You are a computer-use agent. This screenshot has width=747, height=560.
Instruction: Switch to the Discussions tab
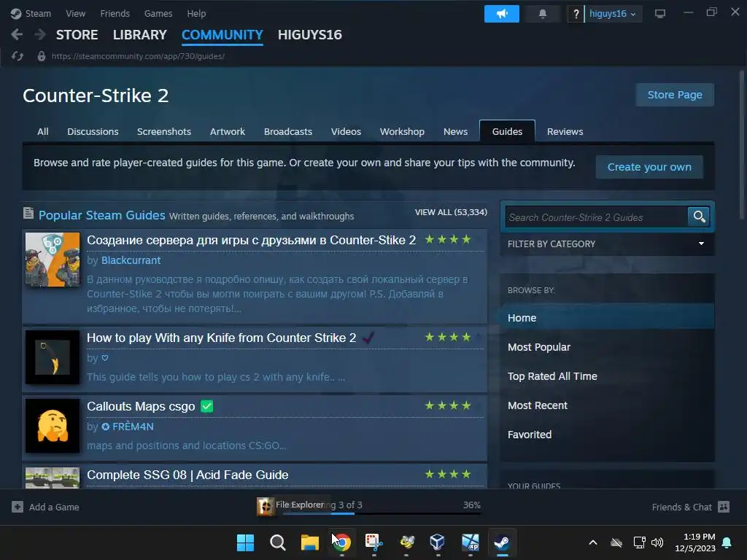(93, 131)
